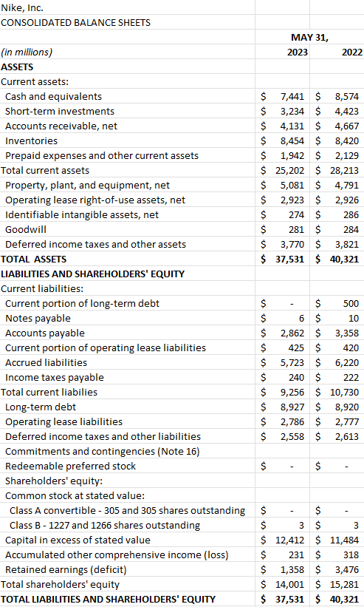Select the 2023 total assets 37,531
This screenshot has width=364, height=607.
290,259
